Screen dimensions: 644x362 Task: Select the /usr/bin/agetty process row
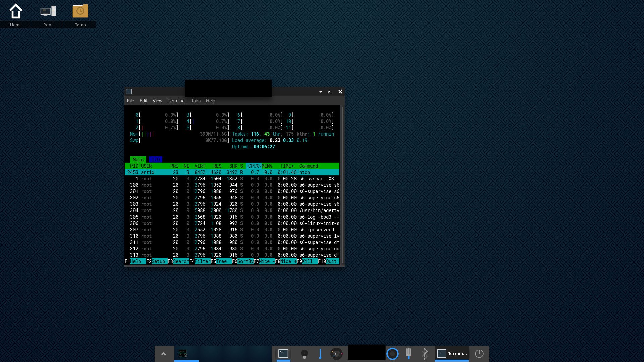[232, 210]
